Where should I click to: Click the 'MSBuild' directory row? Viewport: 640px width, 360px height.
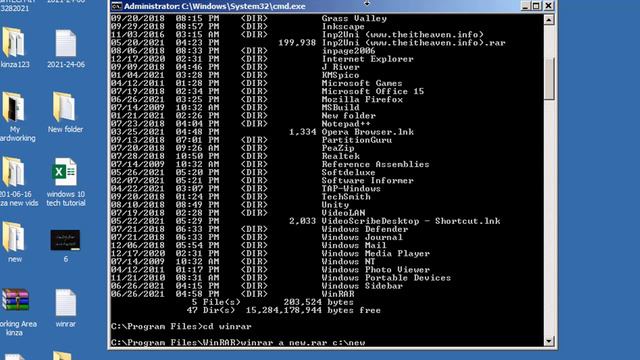(x=235, y=108)
